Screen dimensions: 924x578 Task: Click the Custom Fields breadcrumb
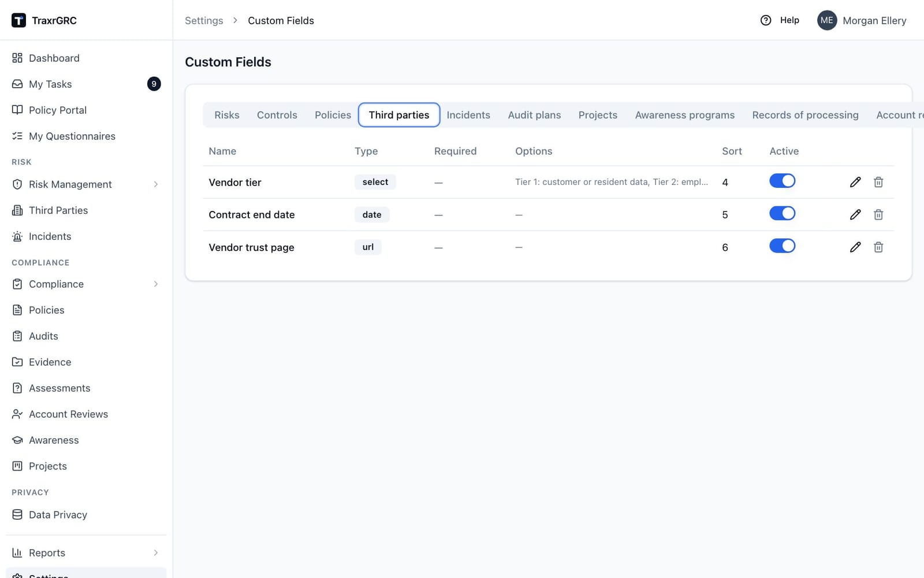pos(281,20)
